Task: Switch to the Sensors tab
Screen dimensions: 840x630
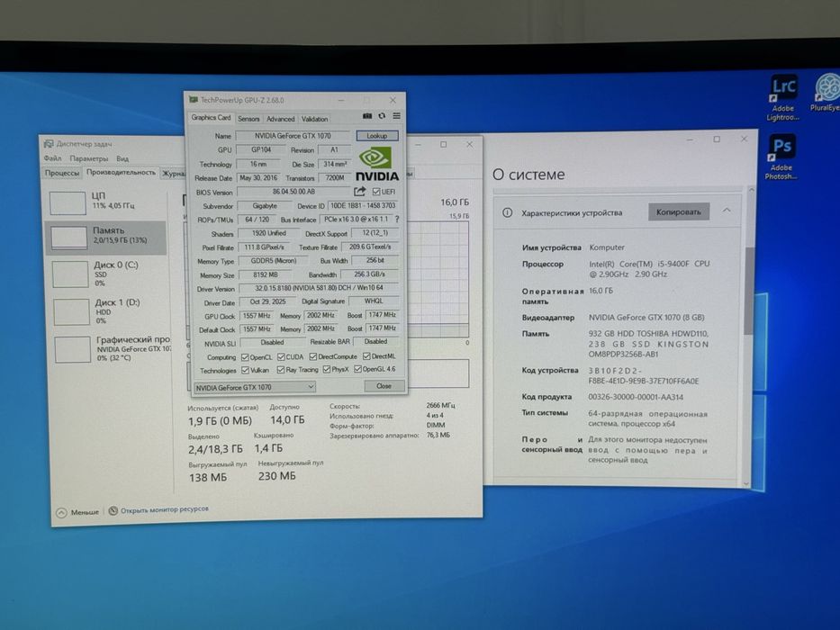Action: pos(248,119)
